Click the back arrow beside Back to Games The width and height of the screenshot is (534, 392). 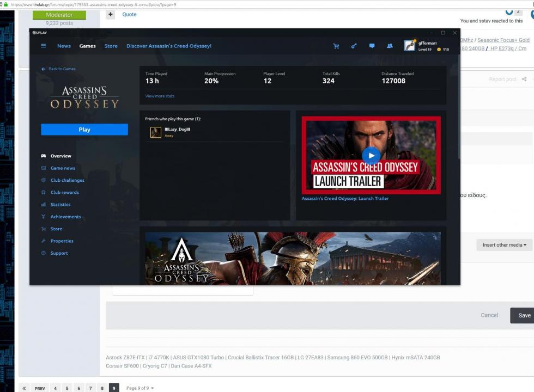[x=43, y=69]
